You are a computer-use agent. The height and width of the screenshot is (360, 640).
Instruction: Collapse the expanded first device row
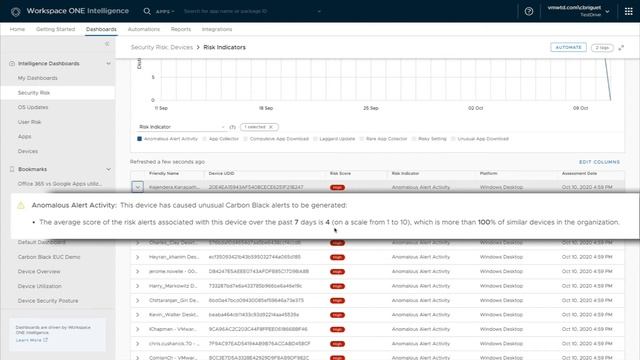tap(138, 187)
